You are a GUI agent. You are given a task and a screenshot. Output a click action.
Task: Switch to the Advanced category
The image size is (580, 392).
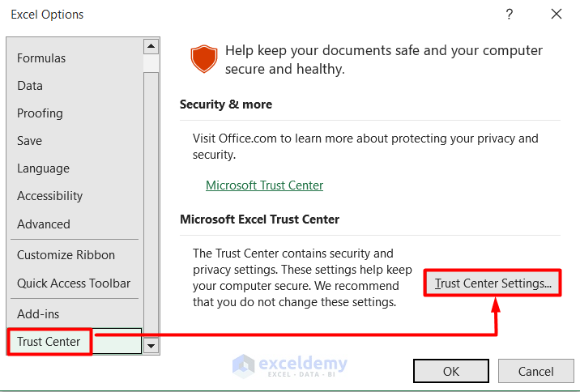44,224
